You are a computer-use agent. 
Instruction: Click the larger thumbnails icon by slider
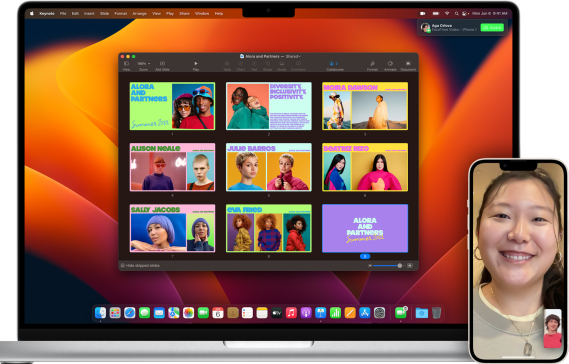click(x=410, y=266)
